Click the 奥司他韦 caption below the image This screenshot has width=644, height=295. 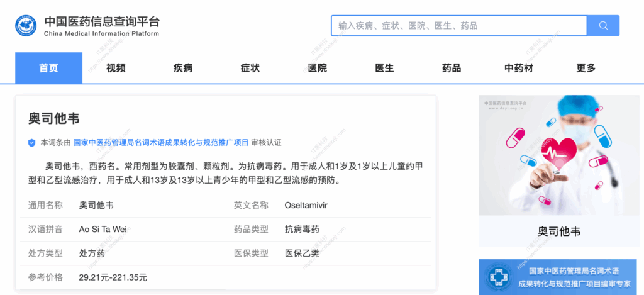pyautogui.click(x=559, y=231)
